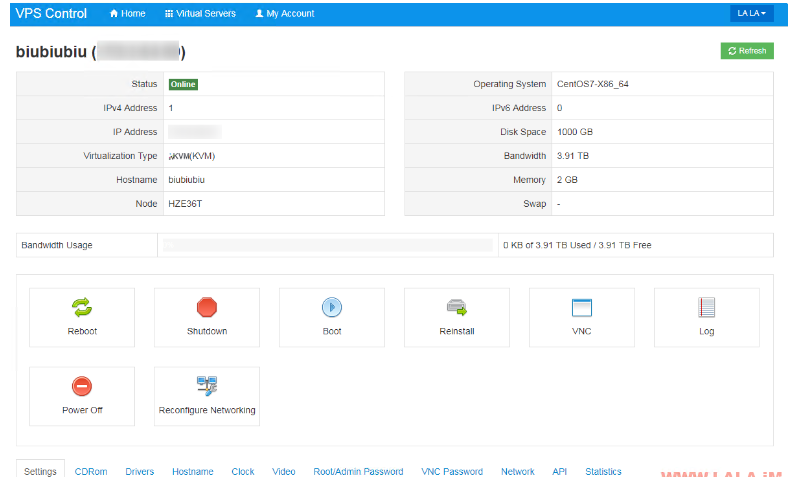Screen dimensions: 792x477
Task: Click the green Refresh button label
Action: click(752, 51)
